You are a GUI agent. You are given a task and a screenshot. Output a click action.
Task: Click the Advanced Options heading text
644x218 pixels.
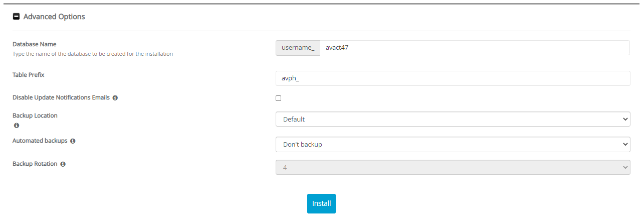(54, 17)
